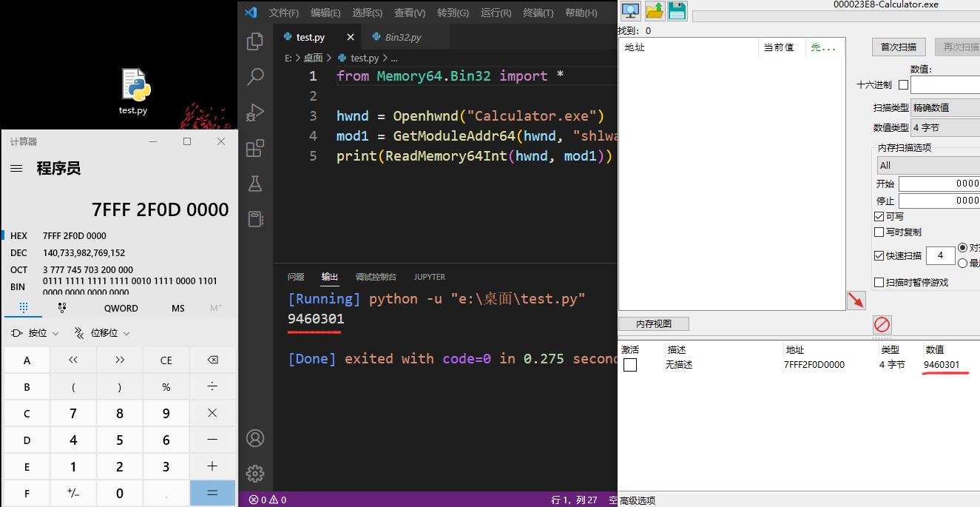Open 文件(F) menu in VS Code
Image resolution: width=980 pixels, height=507 pixels.
[x=284, y=13]
